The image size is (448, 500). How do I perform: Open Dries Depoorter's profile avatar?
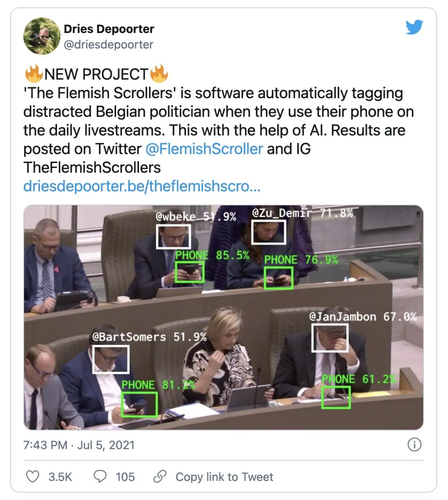[41, 36]
